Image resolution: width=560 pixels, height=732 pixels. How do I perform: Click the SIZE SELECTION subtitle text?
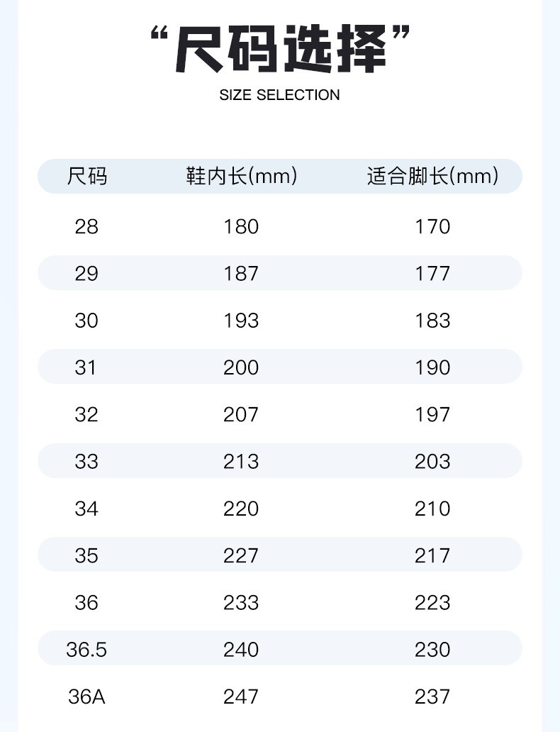click(x=280, y=95)
